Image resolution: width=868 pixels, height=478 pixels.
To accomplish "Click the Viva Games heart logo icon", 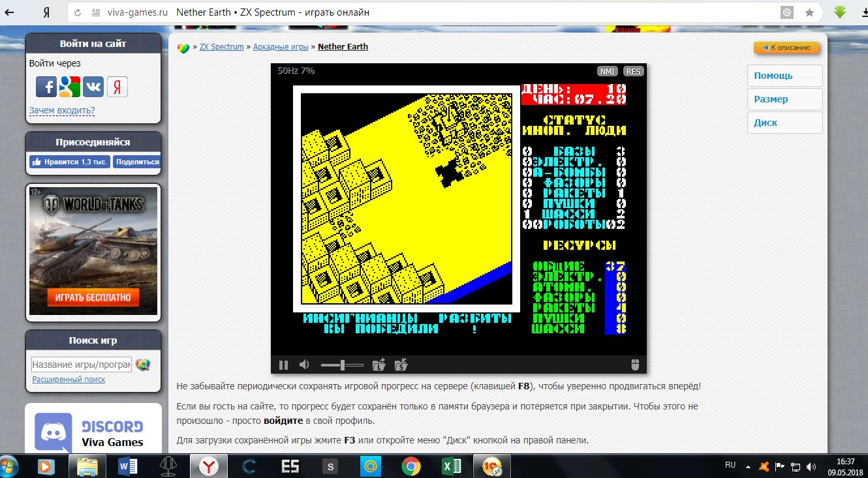I will [x=184, y=48].
